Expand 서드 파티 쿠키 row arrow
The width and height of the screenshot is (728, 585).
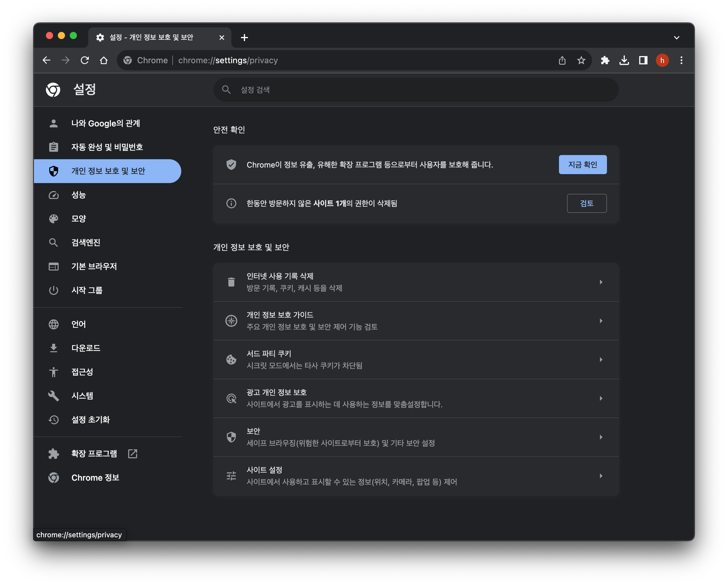pos(601,359)
